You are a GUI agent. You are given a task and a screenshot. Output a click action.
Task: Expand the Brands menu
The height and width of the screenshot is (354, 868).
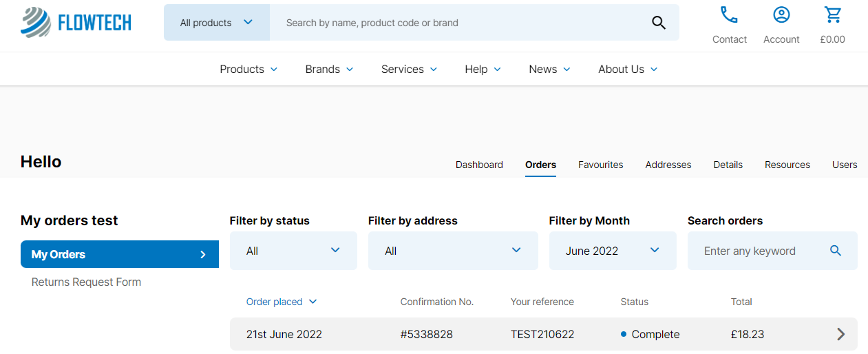(x=329, y=69)
